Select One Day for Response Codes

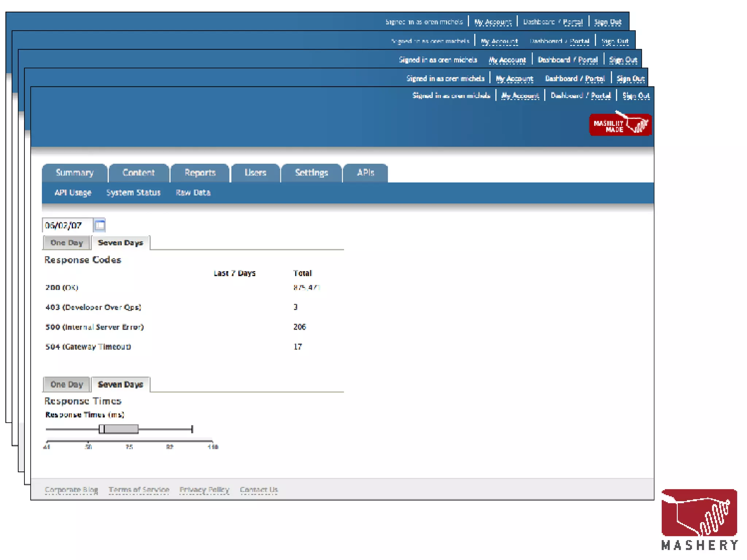click(x=66, y=243)
